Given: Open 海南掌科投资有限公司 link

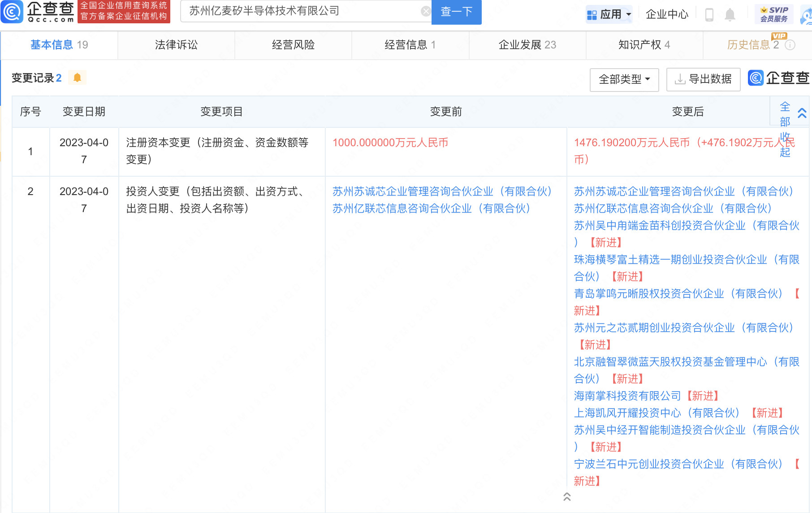Looking at the screenshot, I should [x=627, y=396].
